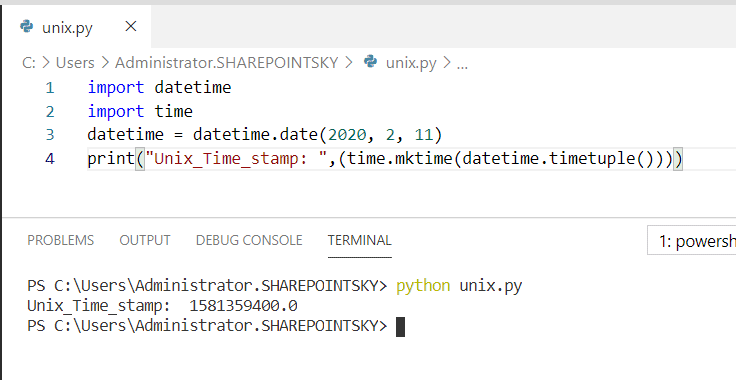This screenshot has width=736, height=380.
Task: Switch to the DEBUG CONSOLE tab
Action: 249,240
